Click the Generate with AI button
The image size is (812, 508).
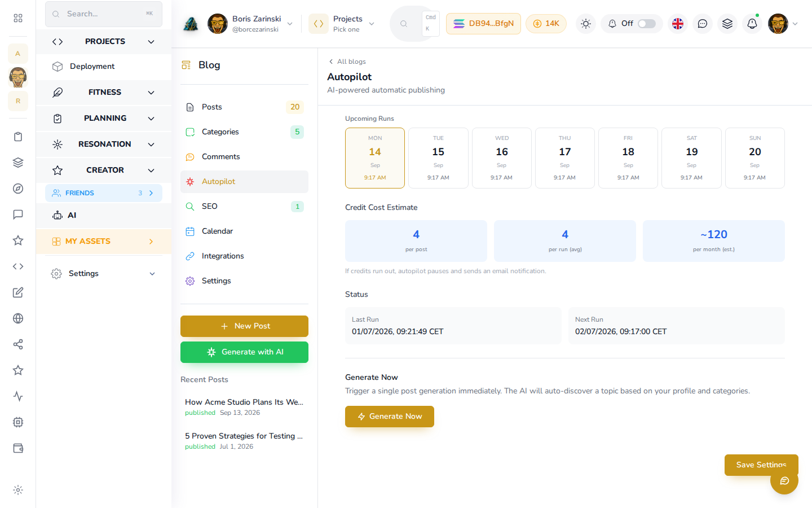click(x=244, y=352)
